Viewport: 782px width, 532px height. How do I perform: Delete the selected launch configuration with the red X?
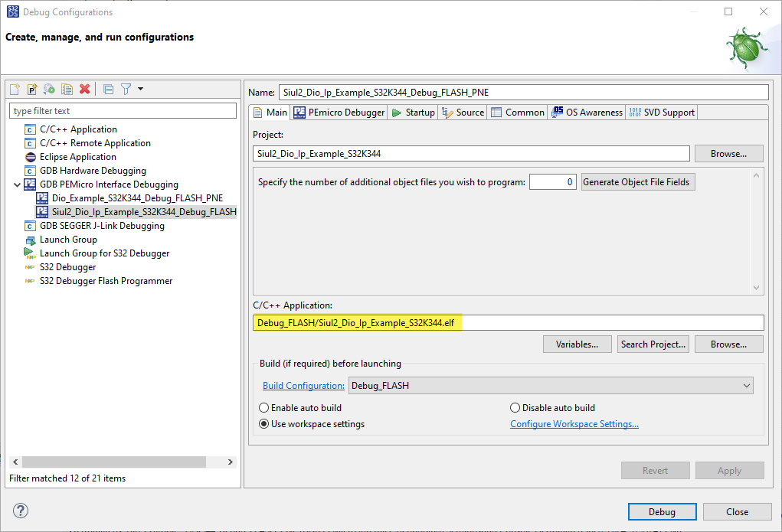click(x=84, y=90)
